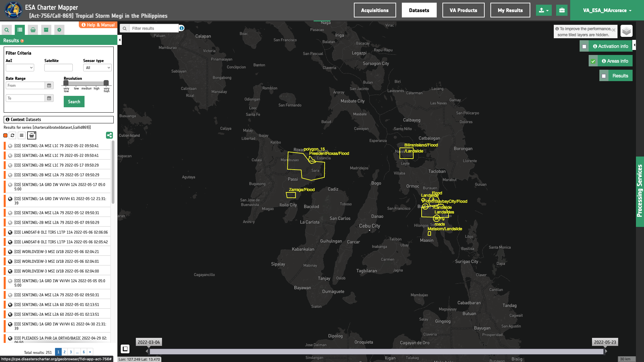Image resolution: width=644 pixels, height=362 pixels.
Task: Click the timeline range bar
Action: (x=376, y=352)
